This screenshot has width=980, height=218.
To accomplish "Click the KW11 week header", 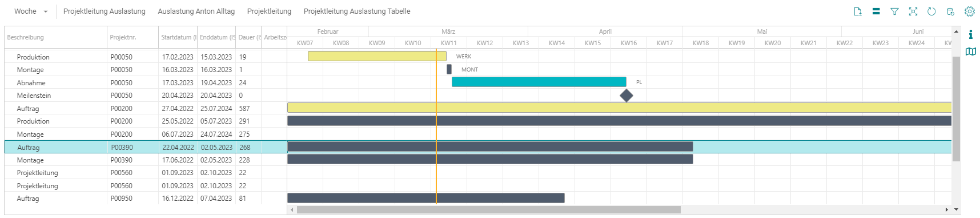I will [x=449, y=43].
